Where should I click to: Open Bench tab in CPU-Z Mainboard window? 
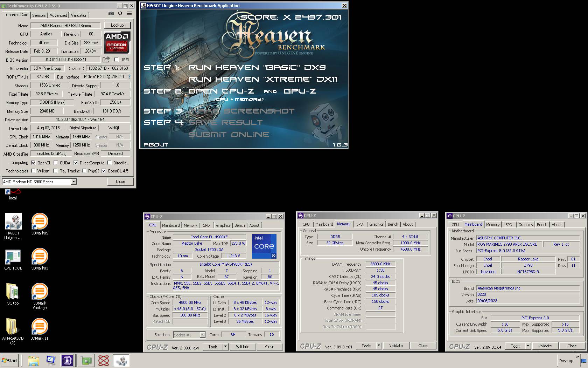[x=542, y=225]
